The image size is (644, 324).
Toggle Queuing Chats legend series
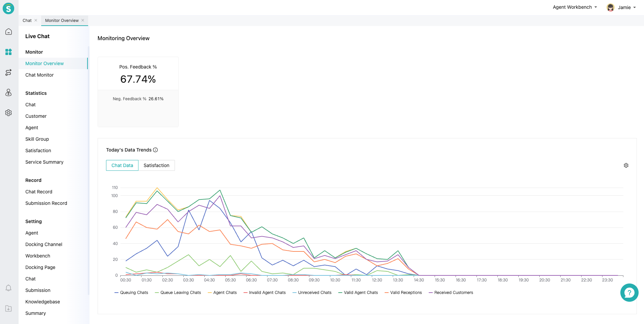pyautogui.click(x=131, y=293)
